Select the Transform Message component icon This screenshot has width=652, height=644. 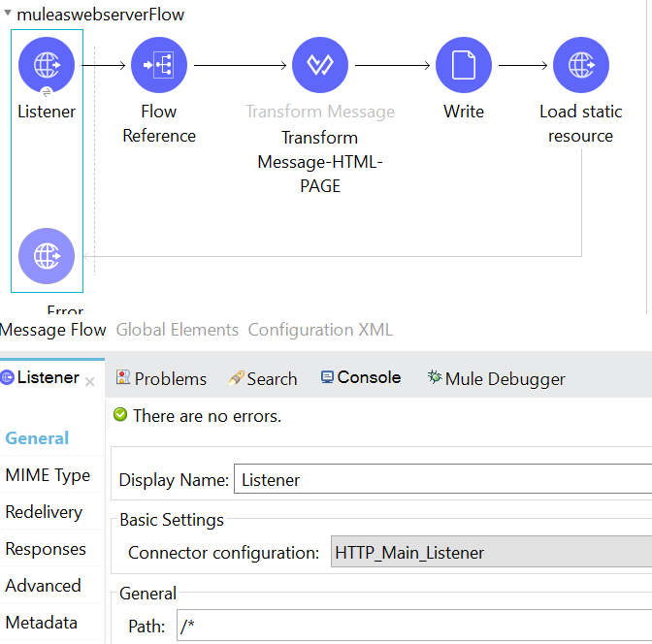click(x=320, y=65)
